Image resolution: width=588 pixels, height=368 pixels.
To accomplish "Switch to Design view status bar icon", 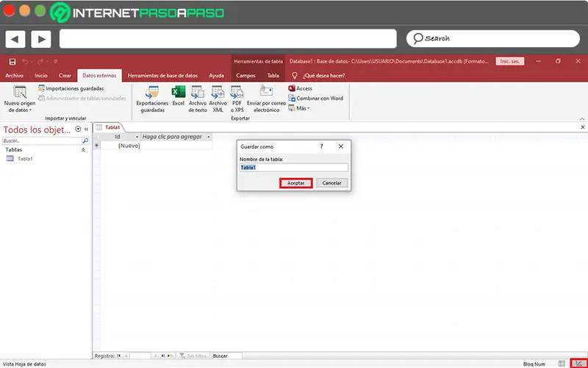I will pyautogui.click(x=578, y=364).
